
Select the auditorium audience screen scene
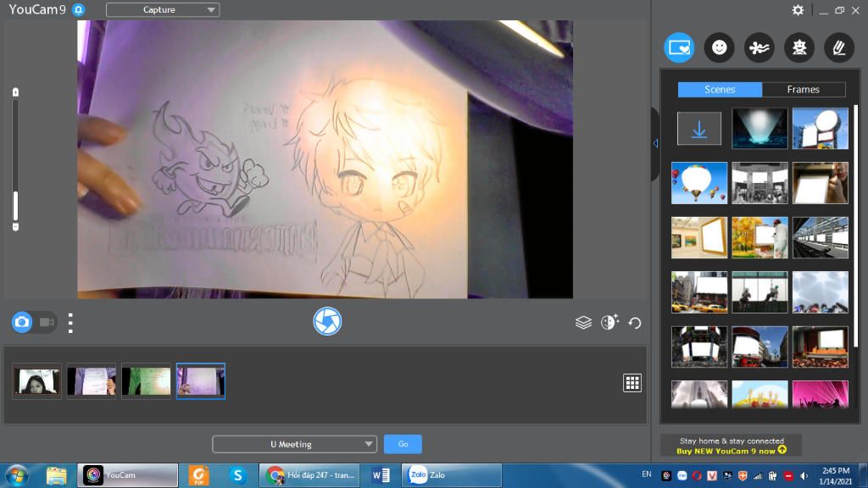(820, 347)
